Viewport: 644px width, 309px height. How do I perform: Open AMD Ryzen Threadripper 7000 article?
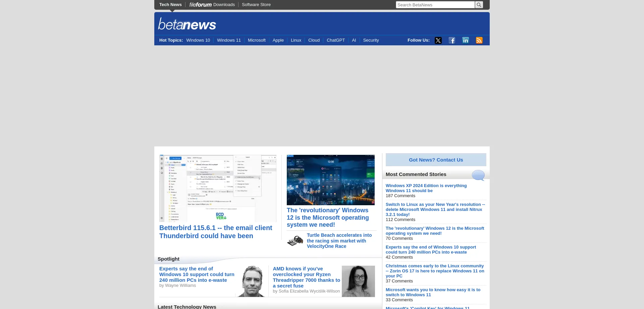click(x=306, y=277)
